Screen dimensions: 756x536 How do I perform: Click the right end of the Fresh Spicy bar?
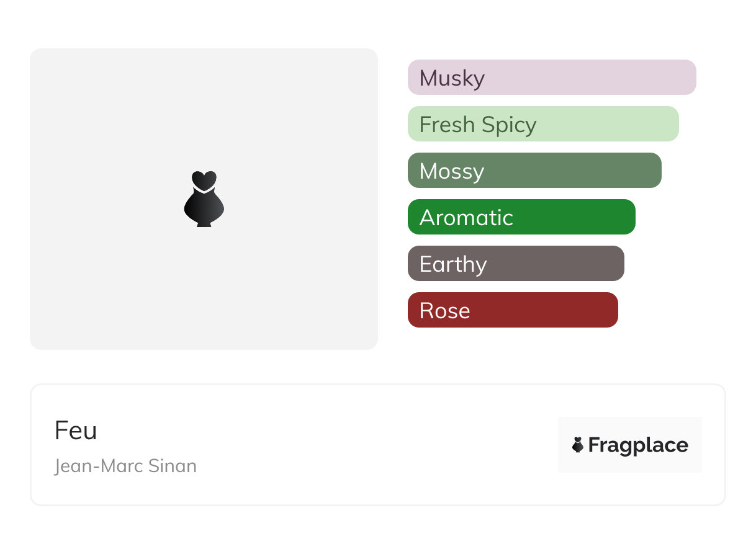(669, 124)
